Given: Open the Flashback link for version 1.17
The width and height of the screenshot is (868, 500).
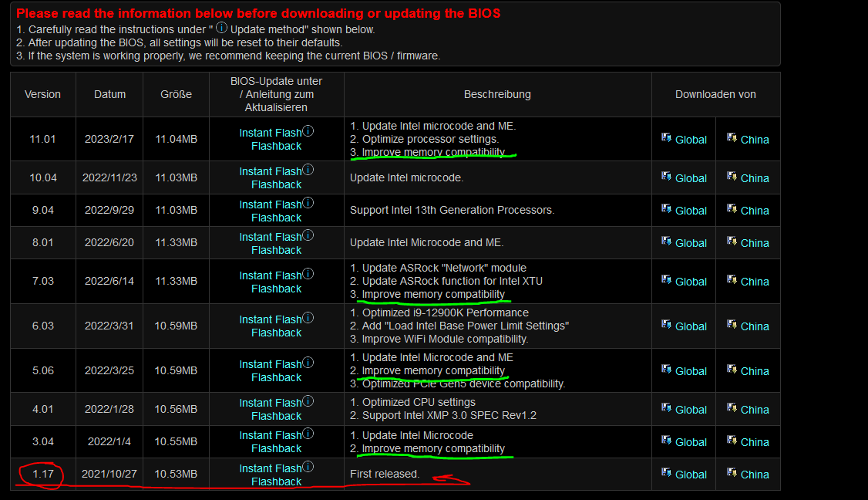Looking at the screenshot, I should pyautogui.click(x=276, y=481).
